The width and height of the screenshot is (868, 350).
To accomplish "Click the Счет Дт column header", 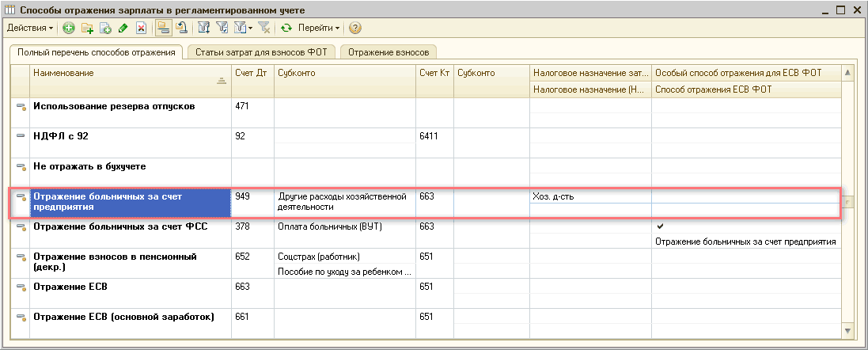I will point(252,81).
